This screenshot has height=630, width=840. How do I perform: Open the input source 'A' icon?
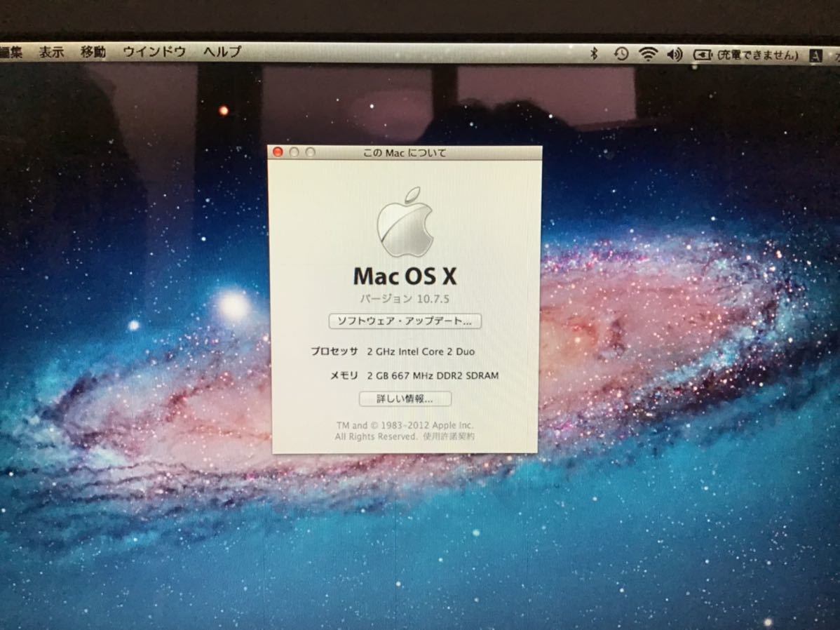815,55
